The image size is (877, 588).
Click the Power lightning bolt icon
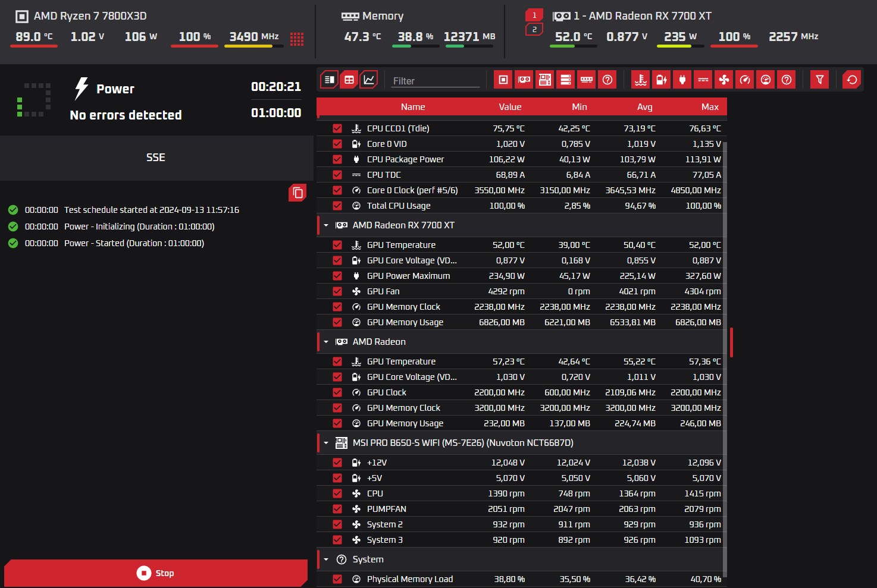pos(82,89)
